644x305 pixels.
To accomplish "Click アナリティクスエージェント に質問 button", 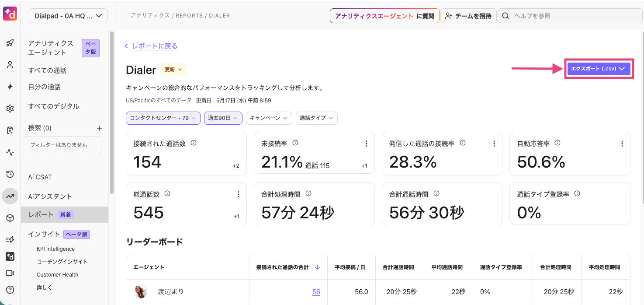I will coord(384,16).
